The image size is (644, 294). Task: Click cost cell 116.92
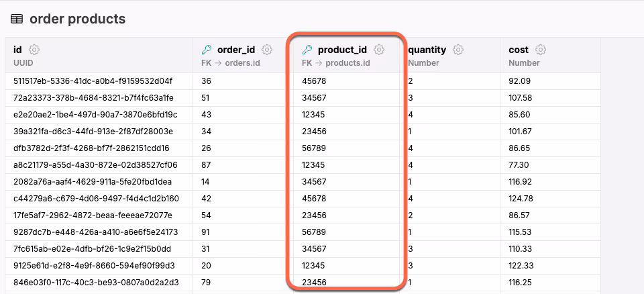[x=550, y=182]
